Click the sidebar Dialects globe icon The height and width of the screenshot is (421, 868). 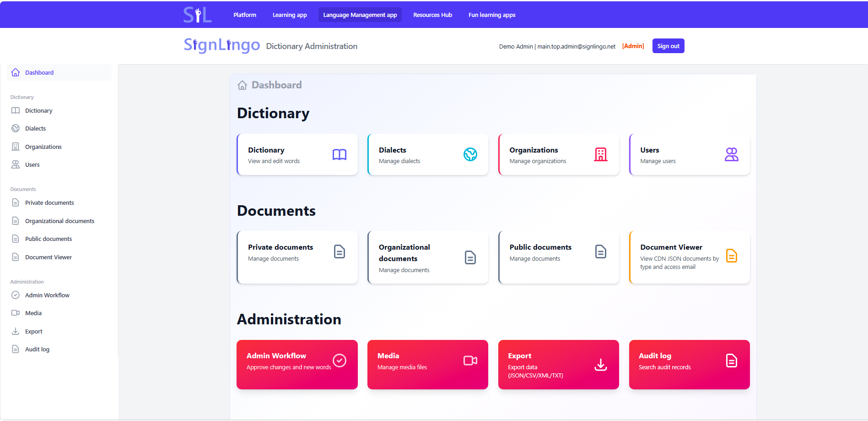(16, 128)
